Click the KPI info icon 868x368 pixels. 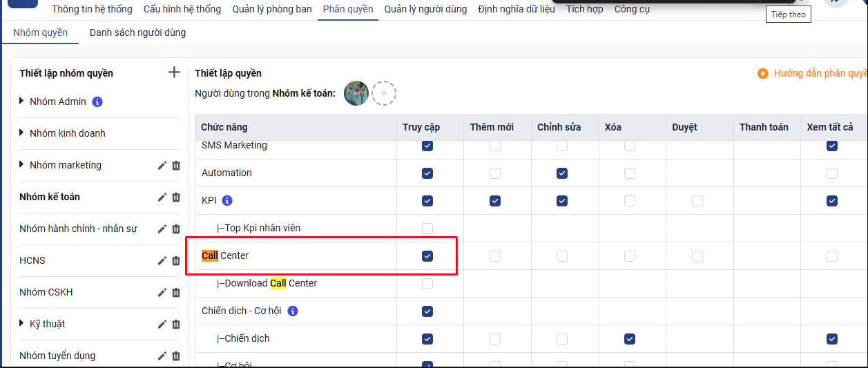[x=227, y=201]
